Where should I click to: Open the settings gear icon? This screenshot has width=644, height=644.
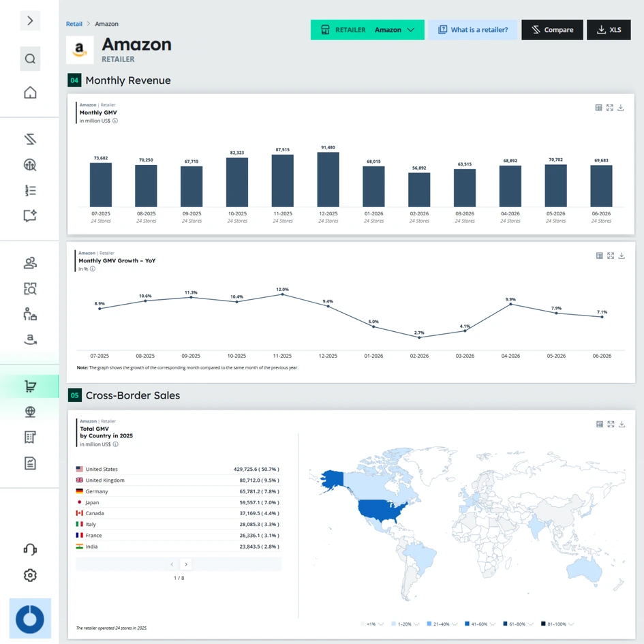30,575
